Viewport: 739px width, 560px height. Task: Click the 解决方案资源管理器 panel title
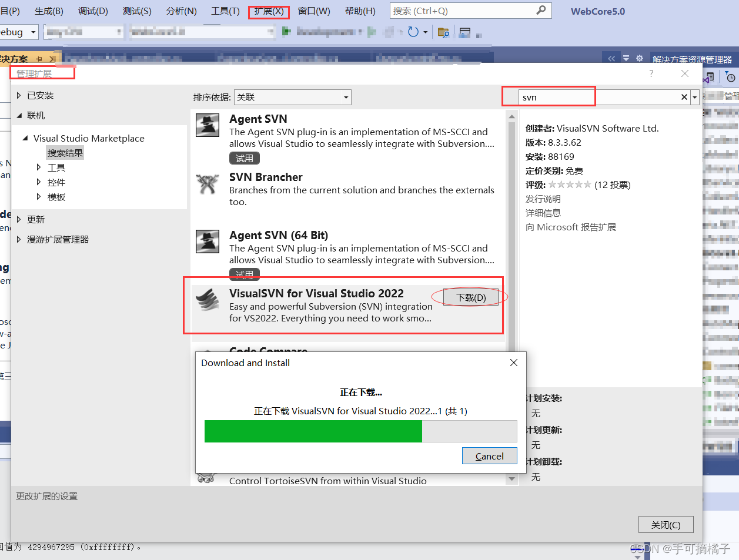(692, 59)
